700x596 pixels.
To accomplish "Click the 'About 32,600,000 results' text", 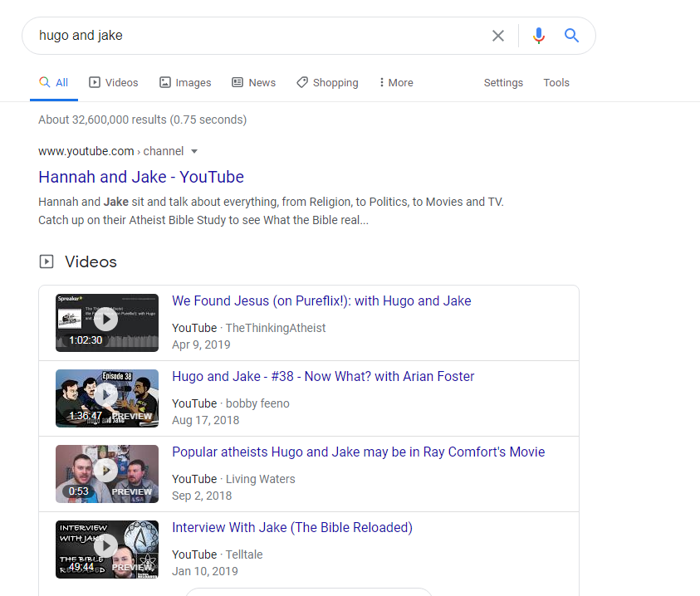I will (143, 120).
